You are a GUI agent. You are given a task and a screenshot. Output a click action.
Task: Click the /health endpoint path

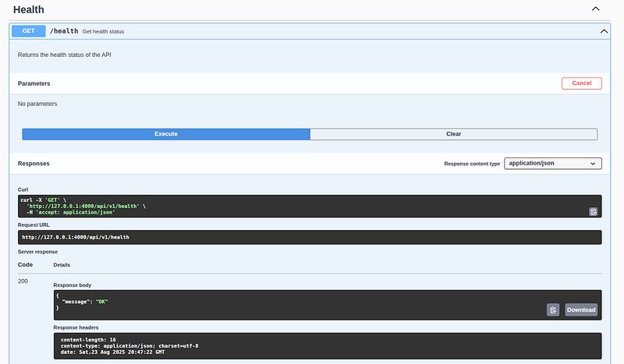64,31
